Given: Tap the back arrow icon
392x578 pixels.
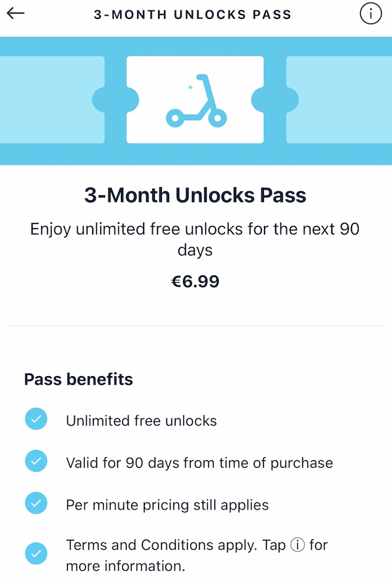Looking at the screenshot, I should [16, 14].
